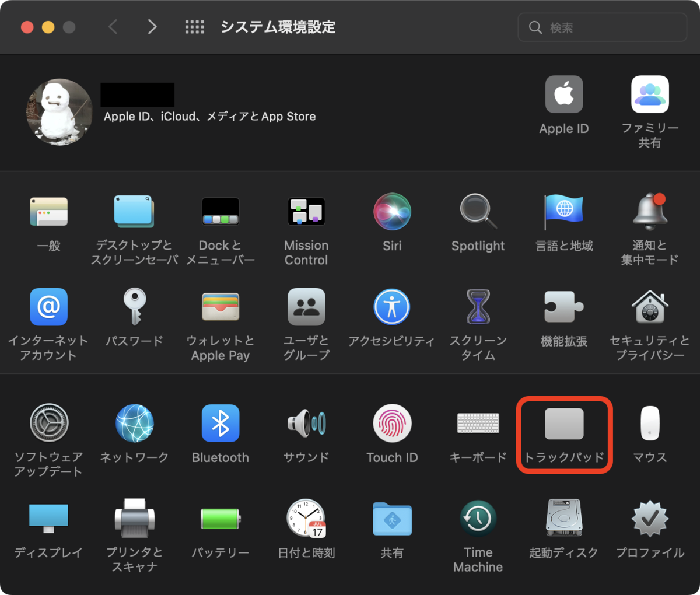Close the システム環境設定 window
This screenshot has width=700, height=595.
point(27,27)
